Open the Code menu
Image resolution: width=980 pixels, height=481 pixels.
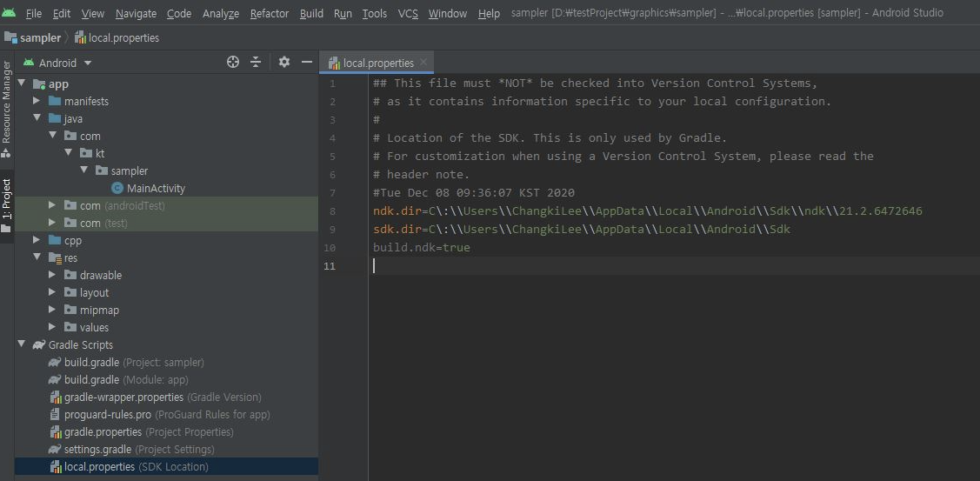[179, 13]
